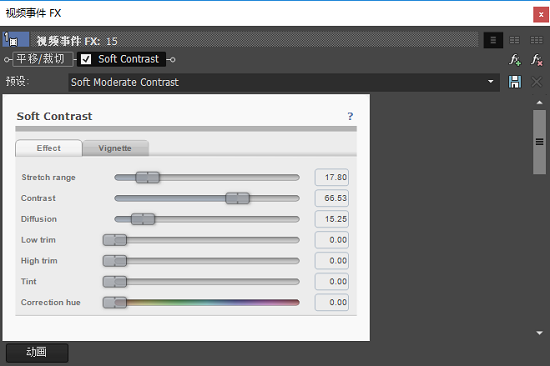Click the scrollbar down arrow

click(539, 333)
